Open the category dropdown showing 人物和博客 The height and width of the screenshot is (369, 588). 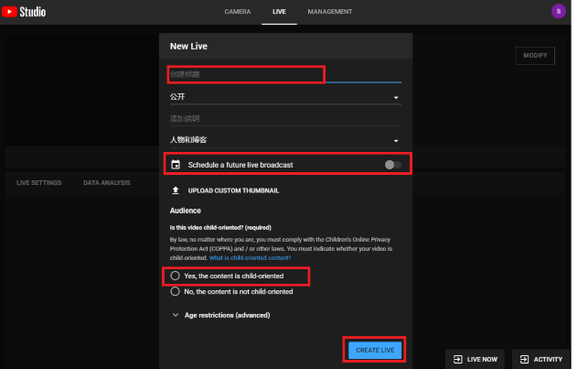click(285, 140)
